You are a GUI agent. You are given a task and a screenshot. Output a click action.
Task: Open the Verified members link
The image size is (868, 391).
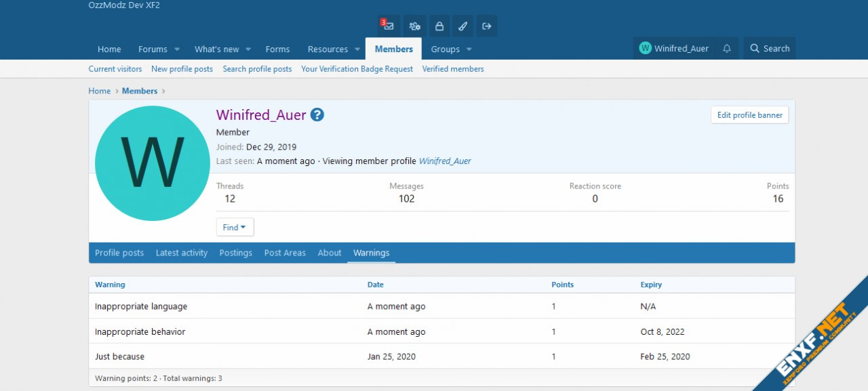[x=453, y=69]
